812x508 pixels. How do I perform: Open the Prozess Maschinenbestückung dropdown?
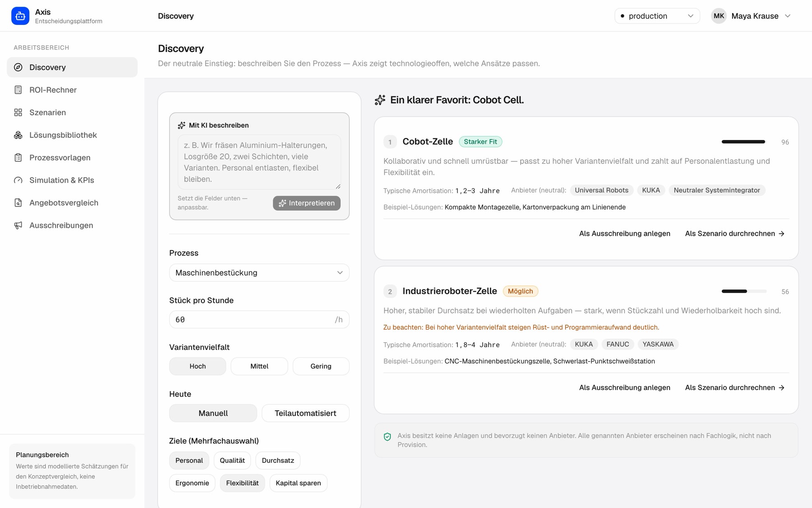(x=259, y=273)
